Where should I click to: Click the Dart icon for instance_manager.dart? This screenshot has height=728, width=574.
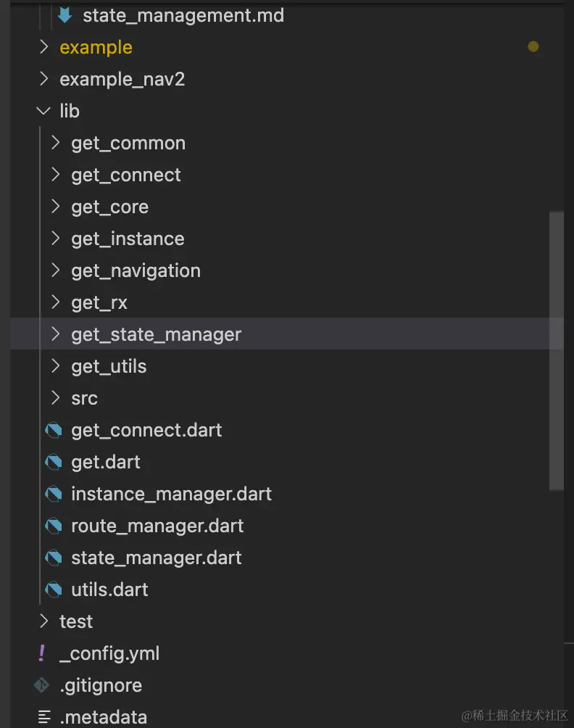pos(54,494)
